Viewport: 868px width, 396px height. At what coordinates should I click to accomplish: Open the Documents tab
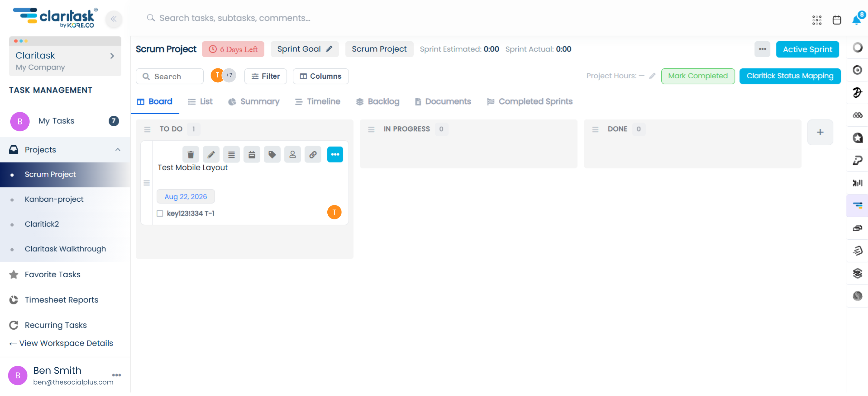point(443,102)
